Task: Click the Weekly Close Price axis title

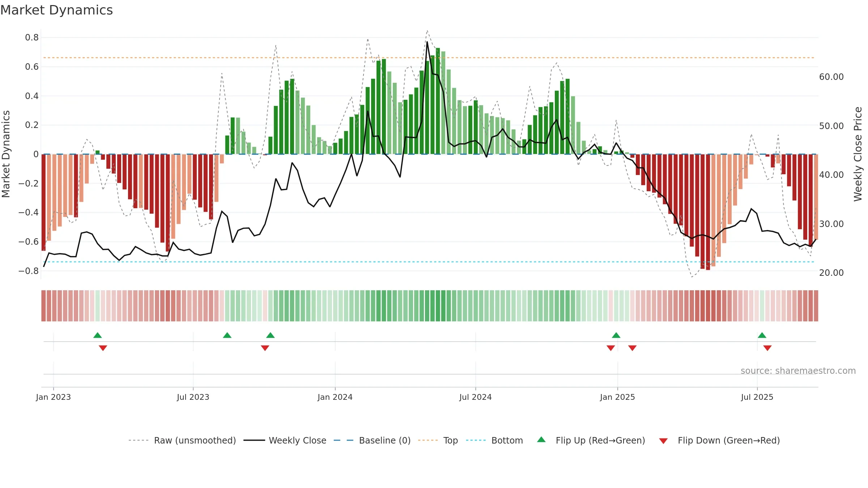Action: (x=858, y=154)
